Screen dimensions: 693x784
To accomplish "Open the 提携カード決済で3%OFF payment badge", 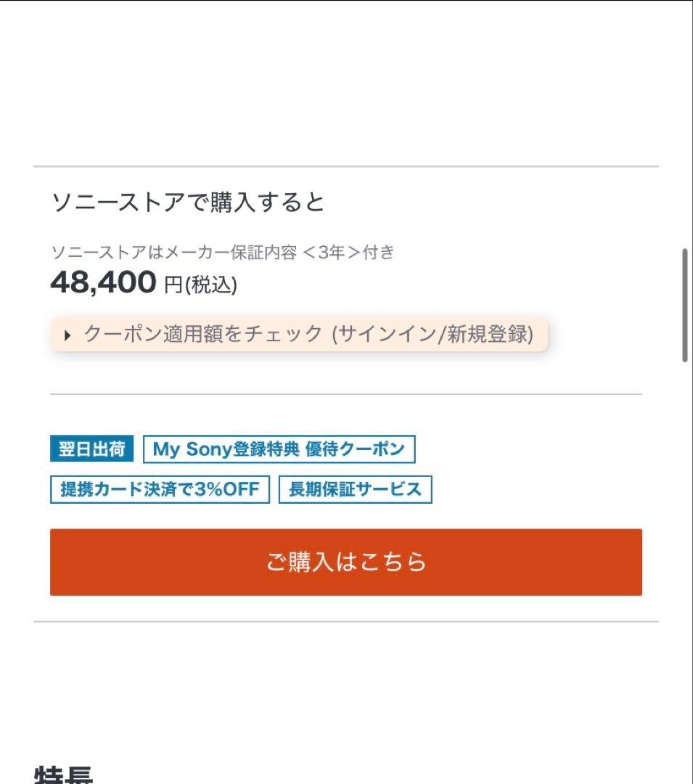I will click(159, 489).
